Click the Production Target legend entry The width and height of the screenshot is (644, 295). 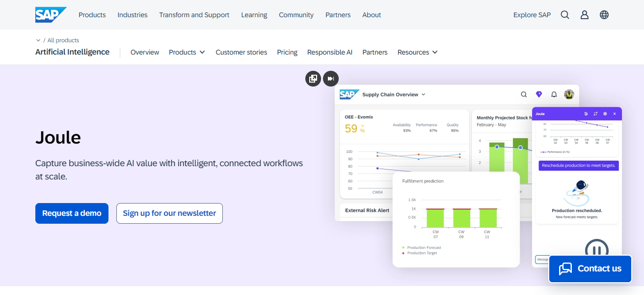click(420, 253)
